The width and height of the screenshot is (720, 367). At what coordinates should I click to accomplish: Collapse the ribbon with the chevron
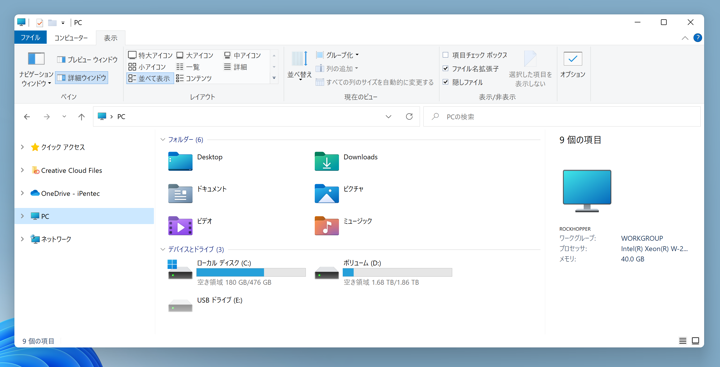tap(685, 38)
